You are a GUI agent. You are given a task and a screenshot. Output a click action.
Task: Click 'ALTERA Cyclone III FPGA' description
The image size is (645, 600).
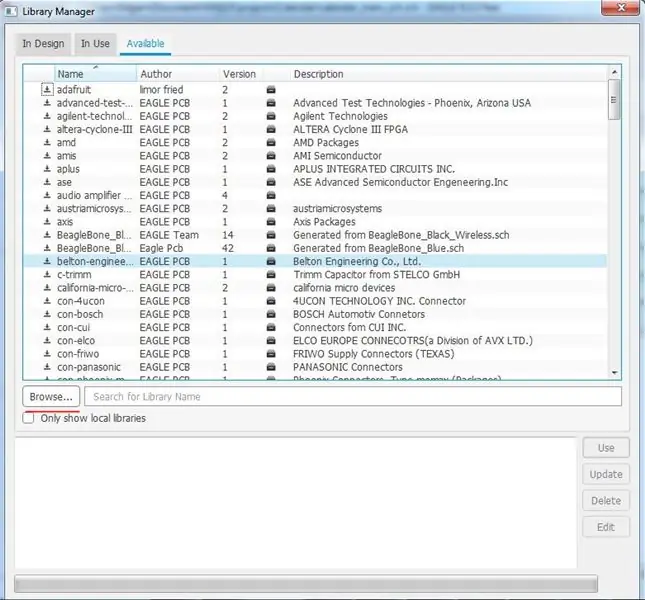pos(350,129)
